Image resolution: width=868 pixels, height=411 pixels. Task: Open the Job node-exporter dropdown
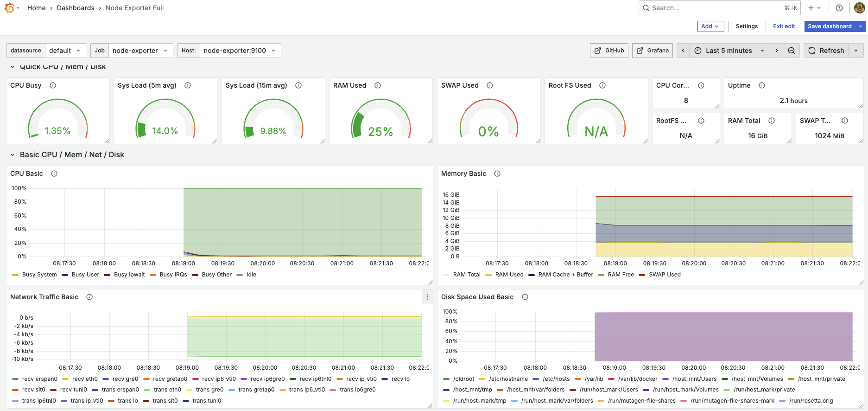coord(140,51)
